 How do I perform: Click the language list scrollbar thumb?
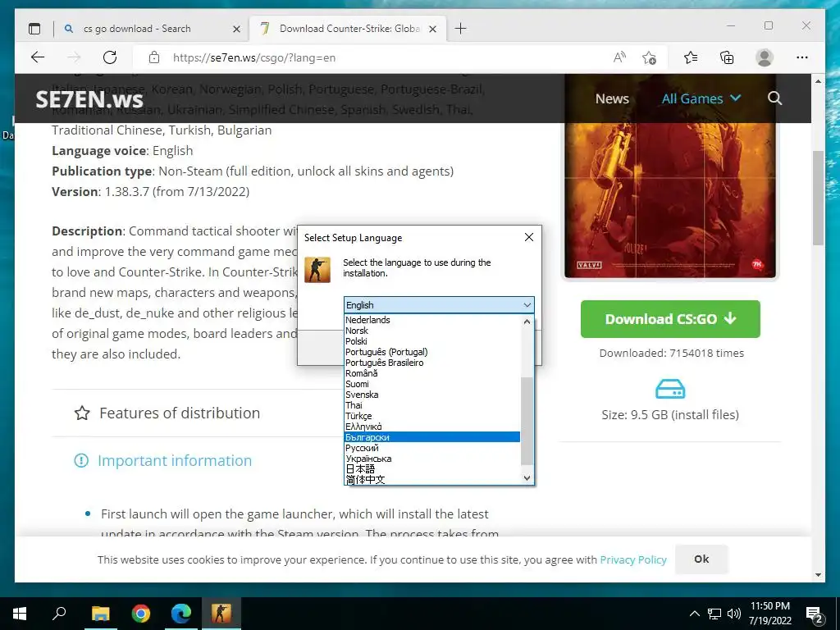(527, 421)
